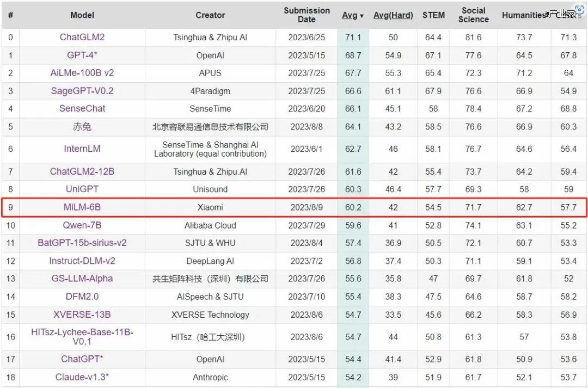Click the Submission Date column header
The image size is (588, 388).
click(x=307, y=15)
